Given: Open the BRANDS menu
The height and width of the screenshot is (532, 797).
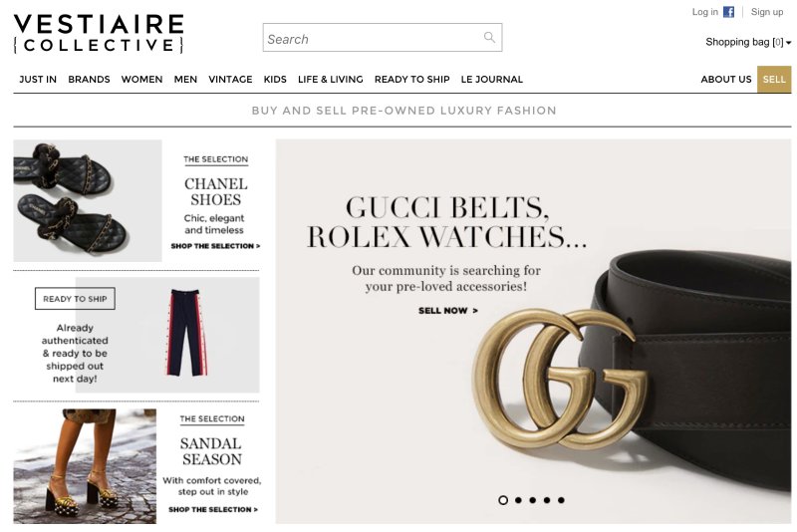Looking at the screenshot, I should click(x=89, y=80).
